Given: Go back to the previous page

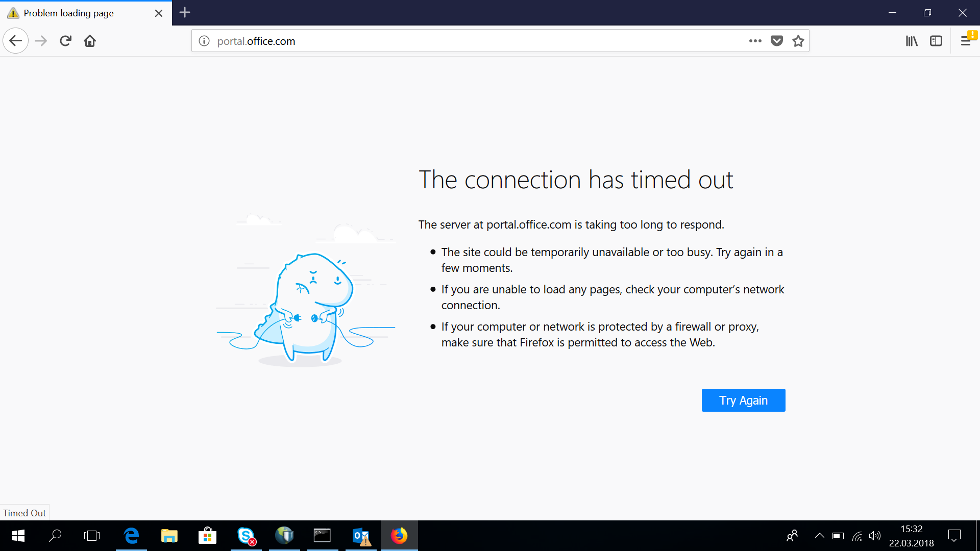Looking at the screenshot, I should [x=15, y=41].
